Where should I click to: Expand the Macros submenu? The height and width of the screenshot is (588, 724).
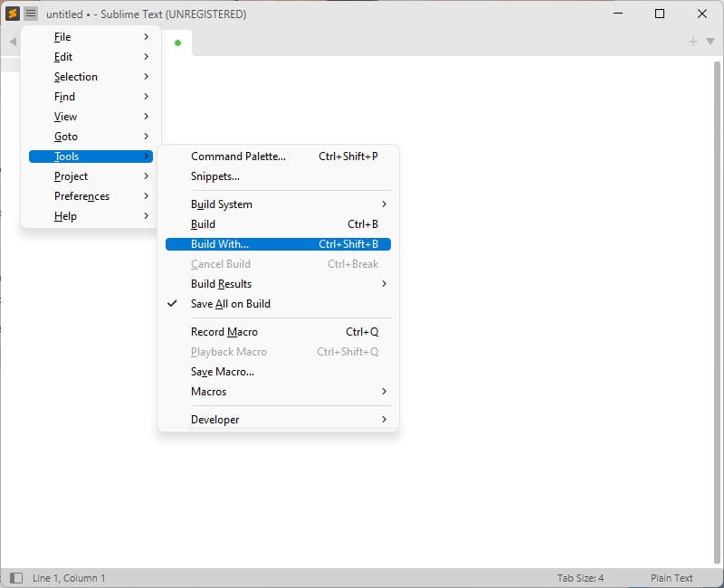point(278,392)
